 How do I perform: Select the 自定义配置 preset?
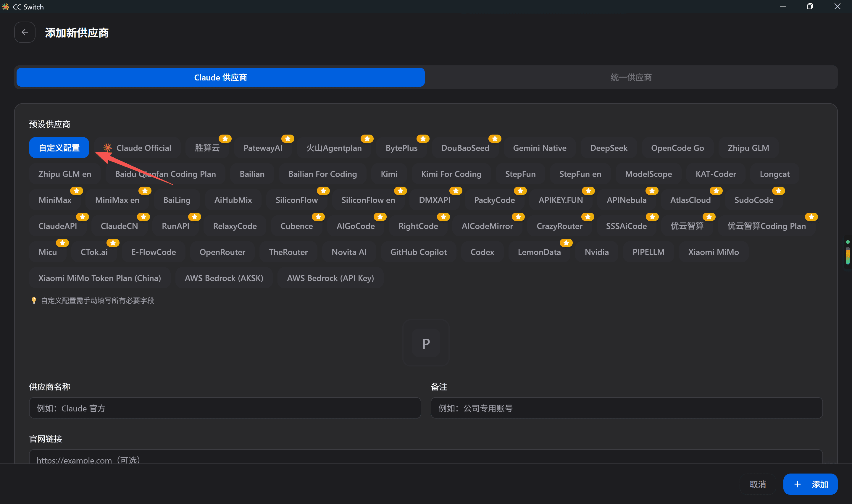(59, 148)
